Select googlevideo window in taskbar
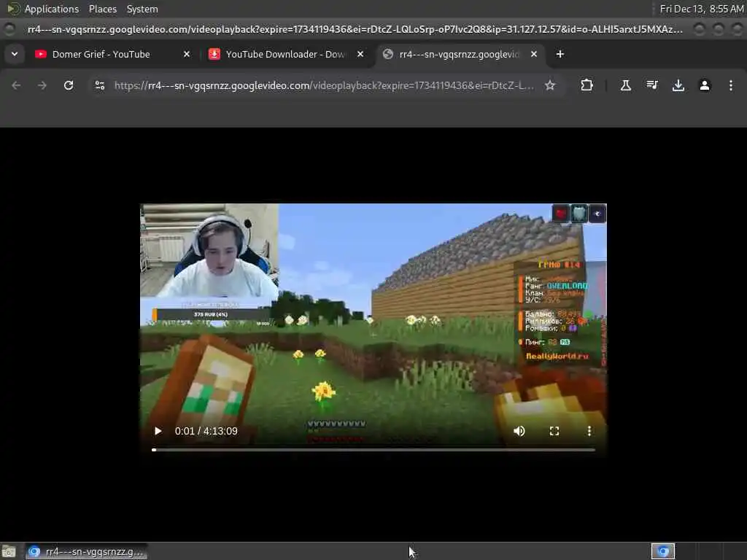 click(x=87, y=551)
